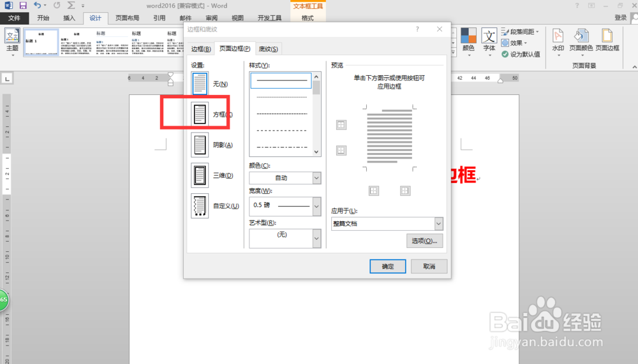Open the View (视图) ribbon tab
The height and width of the screenshot is (364, 638).
tap(237, 18)
